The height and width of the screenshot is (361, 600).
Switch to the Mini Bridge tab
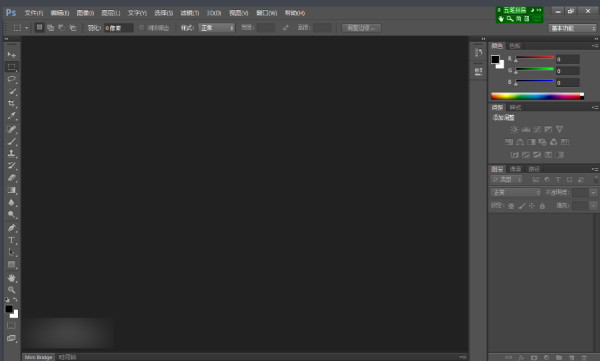coord(38,357)
